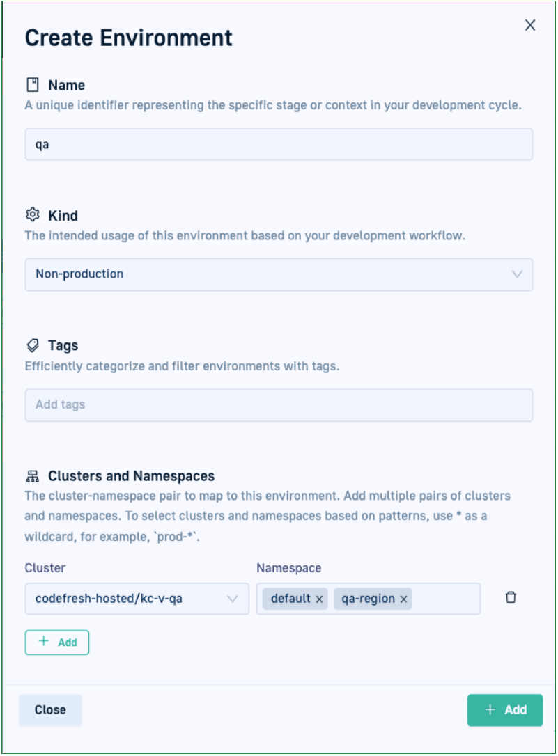
Task: Delete the cluster-namespace pair with trash icon
Action: [511, 598]
